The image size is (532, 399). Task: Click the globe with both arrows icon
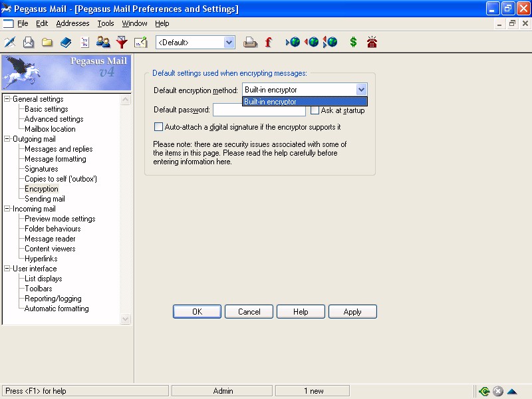coord(330,42)
